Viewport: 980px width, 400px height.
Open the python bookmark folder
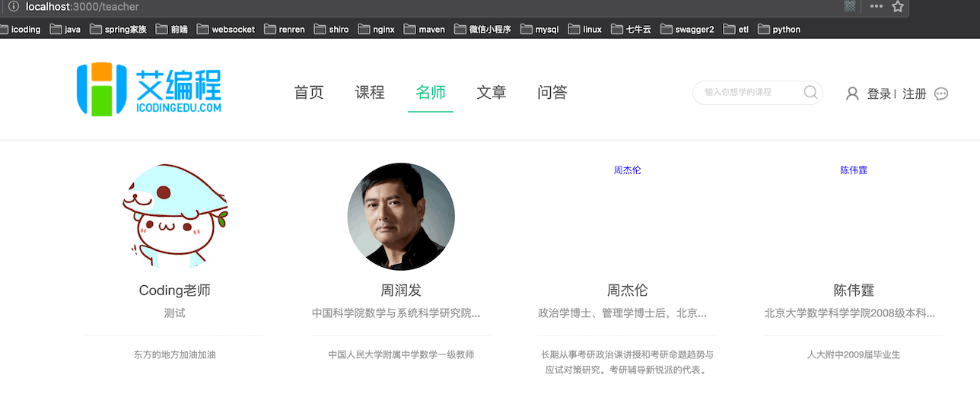(x=779, y=30)
